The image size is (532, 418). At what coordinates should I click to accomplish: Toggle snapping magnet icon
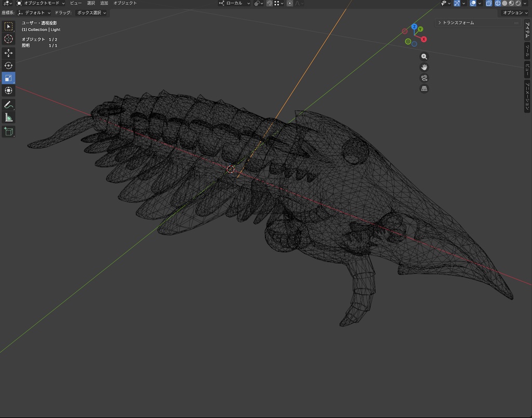point(270,3)
